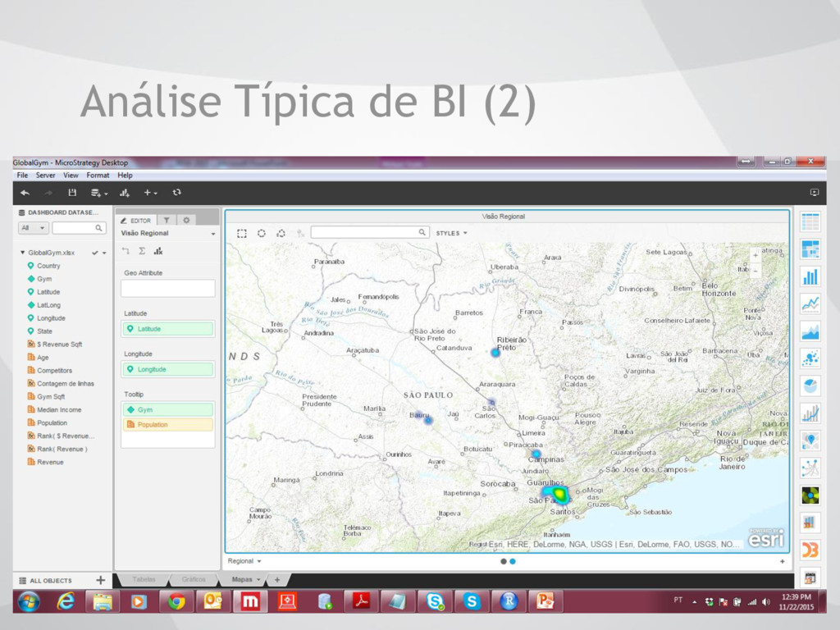Open the Visão Regional visualization dropdown
This screenshot has width=840, height=630.
213,234
